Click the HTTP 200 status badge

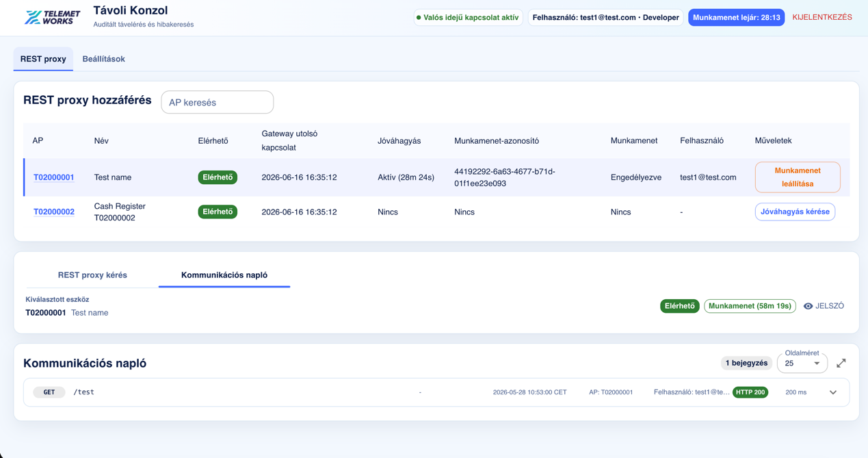750,392
